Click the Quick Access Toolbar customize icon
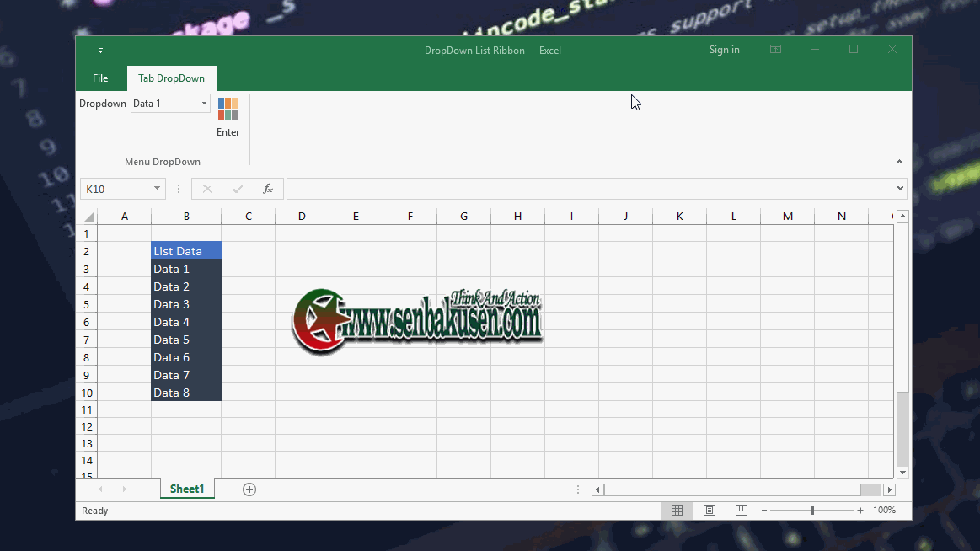Viewport: 980px width, 551px height. coord(100,50)
